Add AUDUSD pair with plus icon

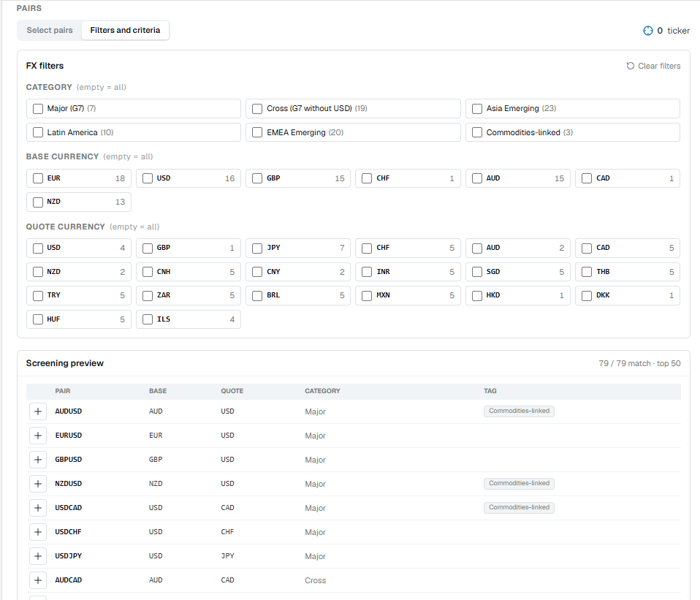tap(38, 411)
